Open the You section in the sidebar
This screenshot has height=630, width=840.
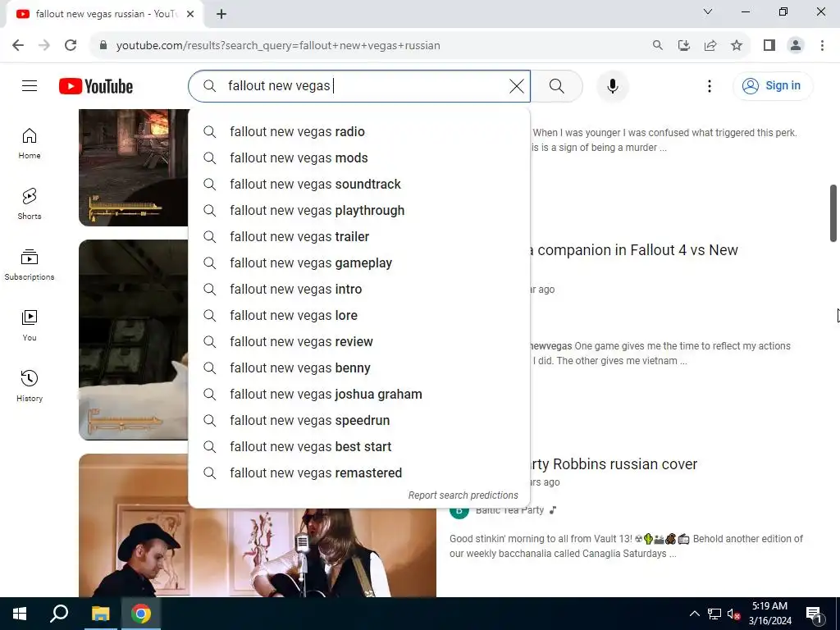[30, 325]
